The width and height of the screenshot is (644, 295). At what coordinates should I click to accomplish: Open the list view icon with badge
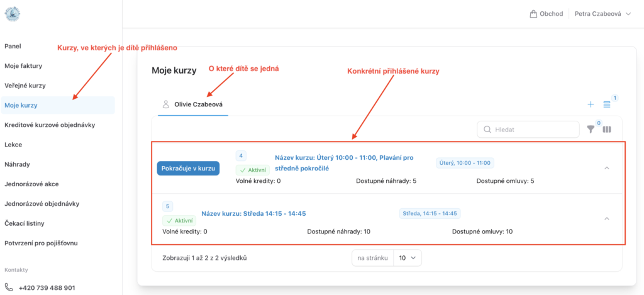click(x=607, y=104)
